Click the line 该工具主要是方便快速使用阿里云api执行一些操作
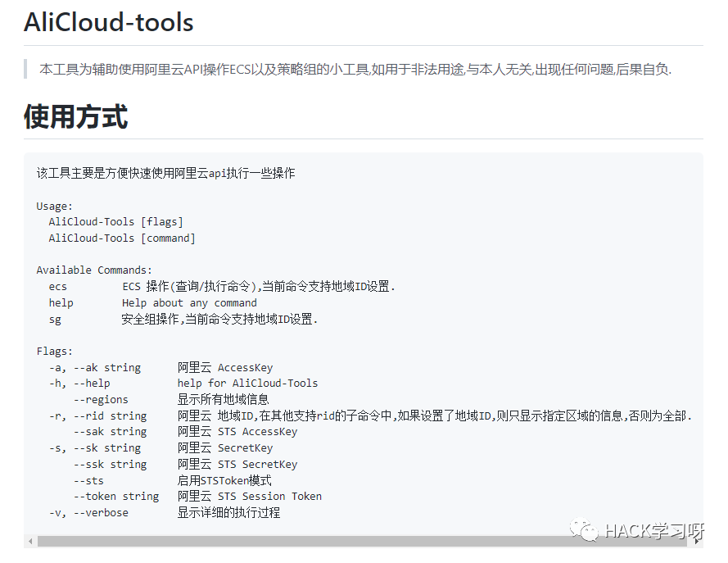 point(165,173)
